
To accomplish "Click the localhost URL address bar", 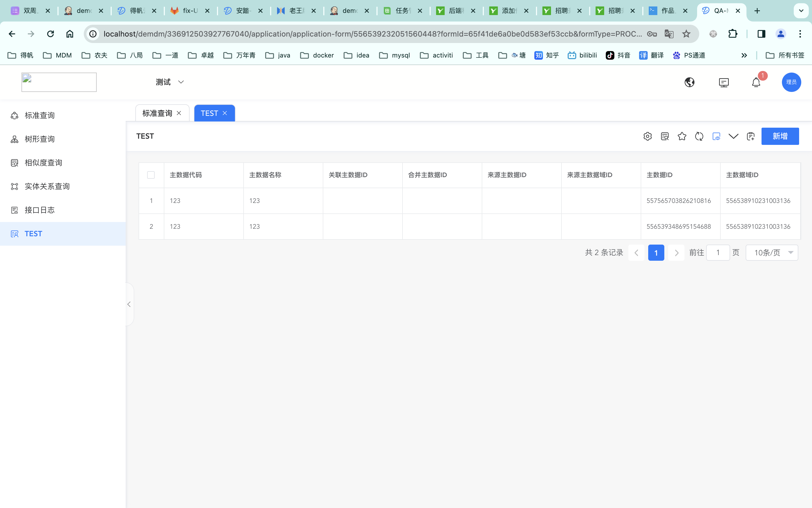I will click(372, 34).
